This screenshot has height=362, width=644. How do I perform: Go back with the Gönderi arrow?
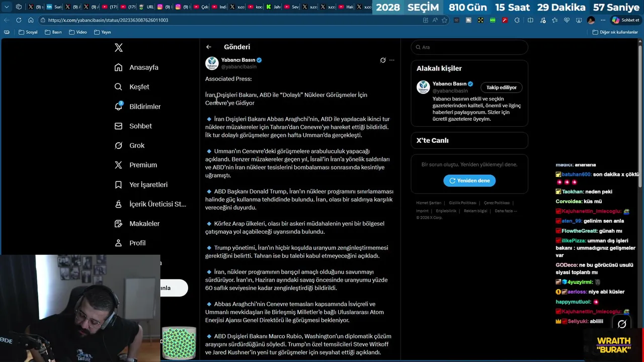click(x=209, y=47)
